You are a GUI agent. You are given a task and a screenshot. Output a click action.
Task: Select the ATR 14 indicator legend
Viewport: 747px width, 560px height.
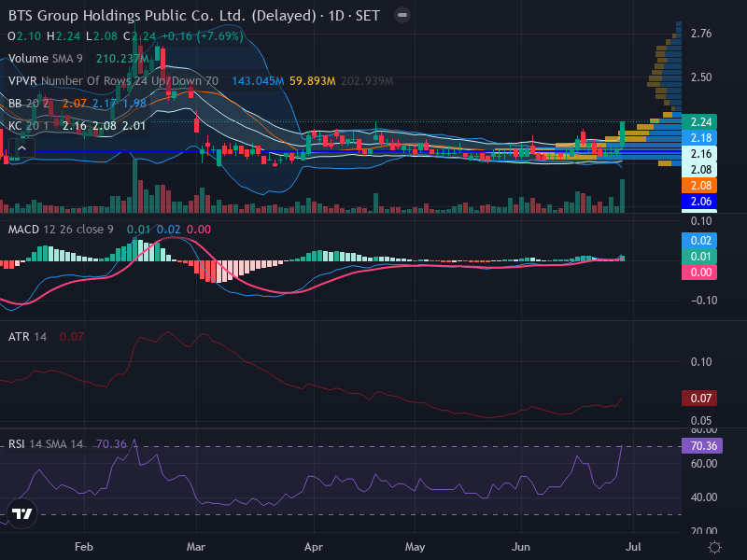28,337
